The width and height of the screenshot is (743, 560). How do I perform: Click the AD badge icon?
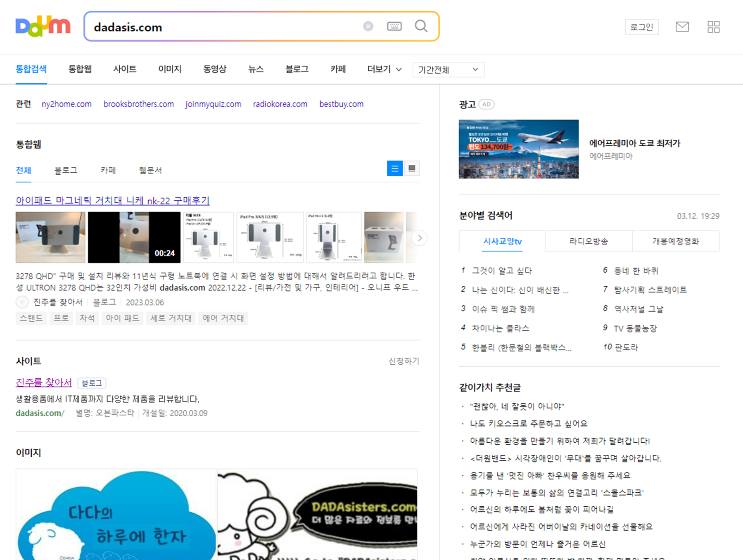point(487,104)
